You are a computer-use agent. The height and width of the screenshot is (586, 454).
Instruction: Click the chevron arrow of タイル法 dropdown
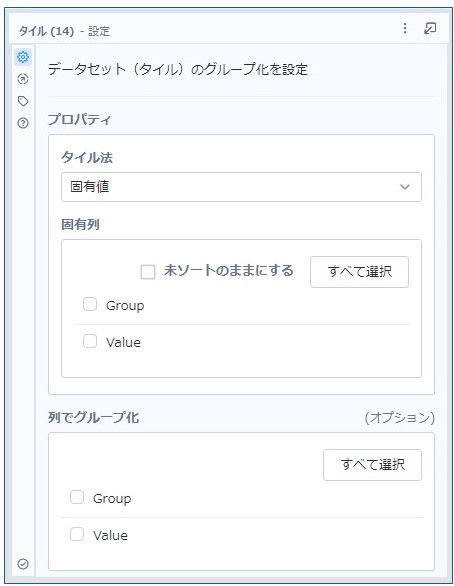[405, 187]
